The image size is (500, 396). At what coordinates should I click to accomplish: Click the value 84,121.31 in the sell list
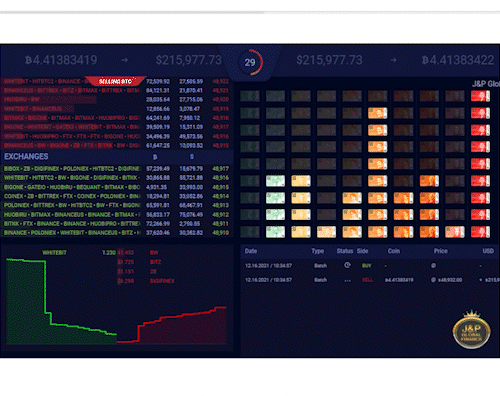158,90
